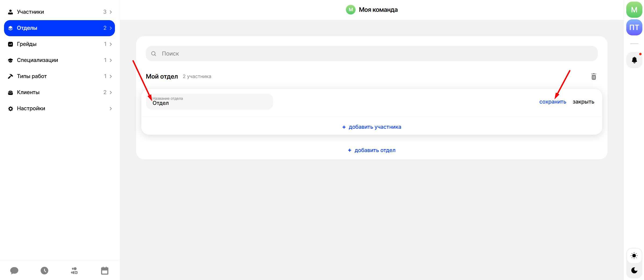
Task: Open notifications bell icon
Action: [x=634, y=60]
